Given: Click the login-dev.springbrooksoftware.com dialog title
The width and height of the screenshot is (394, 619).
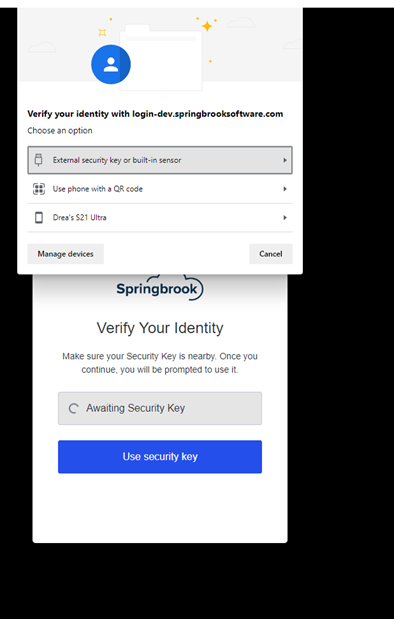Looking at the screenshot, I should pyautogui.click(x=155, y=114).
